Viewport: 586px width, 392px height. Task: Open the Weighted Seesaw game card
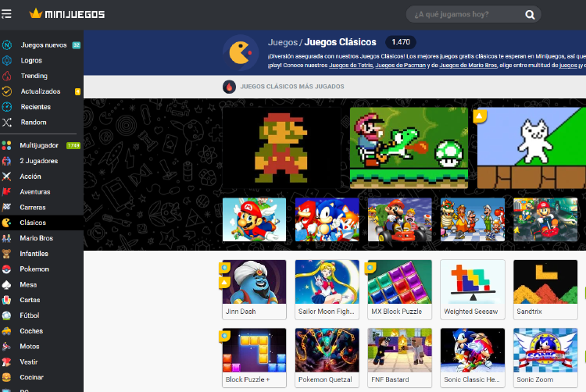click(473, 290)
